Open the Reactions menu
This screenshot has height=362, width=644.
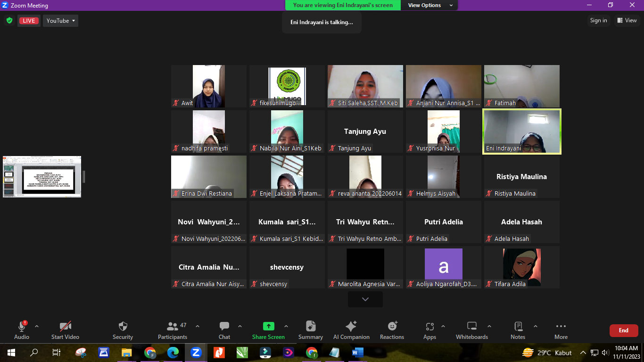pyautogui.click(x=392, y=330)
